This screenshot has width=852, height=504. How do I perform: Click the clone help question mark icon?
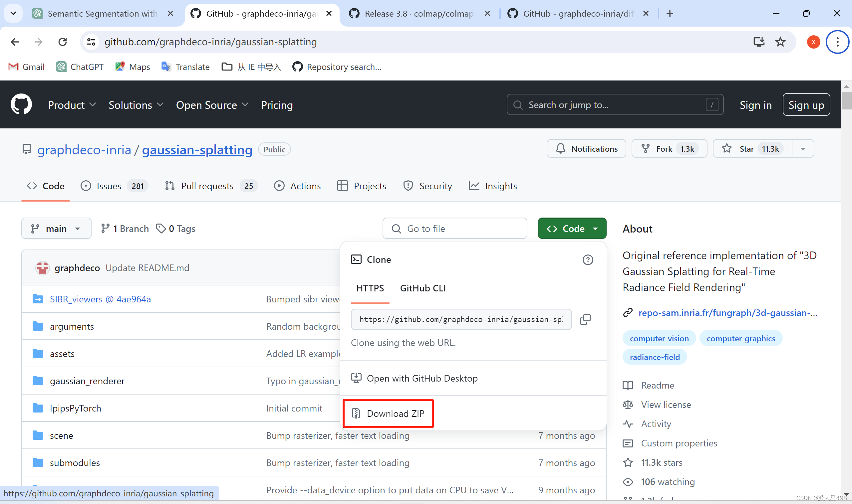click(588, 260)
